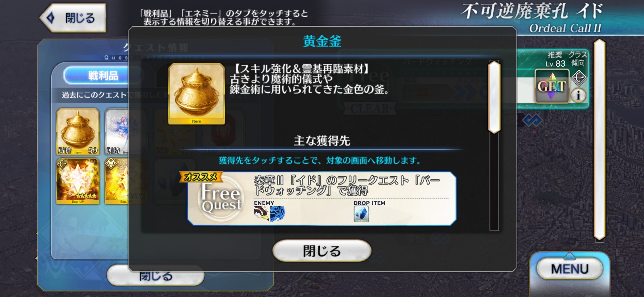The height and width of the screenshot is (297, 644).
Task: Click the item dialog scrollbar handle
Action: coord(494,97)
